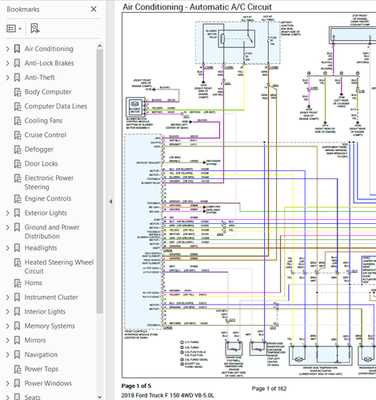This screenshot has width=376, height=400.
Task: Click the 'Page 1 of 162' footer text
Action: click(269, 388)
